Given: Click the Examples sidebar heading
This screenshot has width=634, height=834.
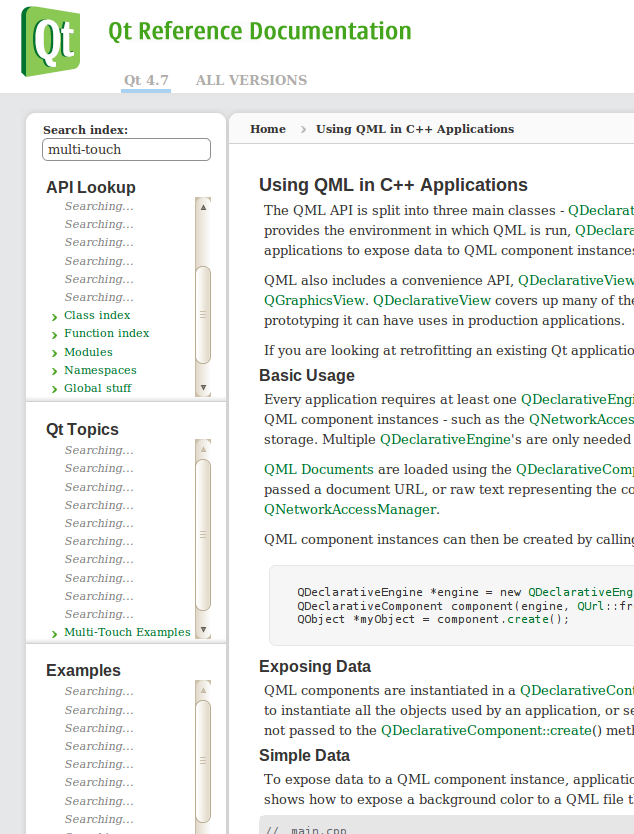Looking at the screenshot, I should point(83,670).
